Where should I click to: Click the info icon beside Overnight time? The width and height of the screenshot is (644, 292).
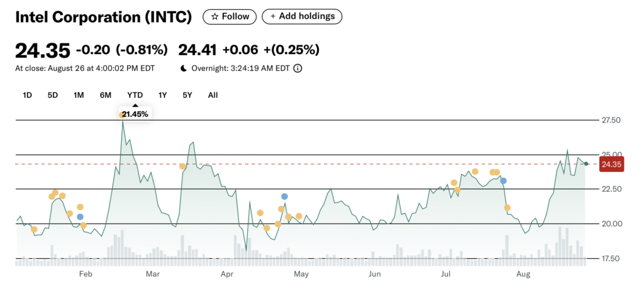(x=297, y=68)
